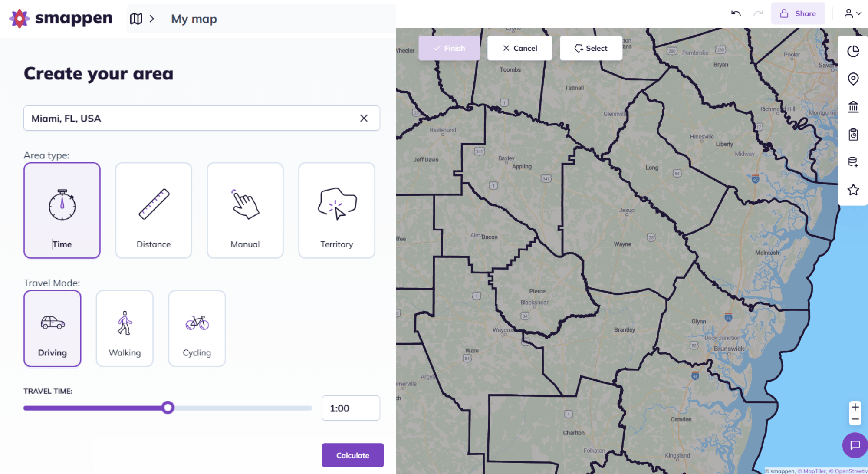Click the undo arrow icon
Image resolution: width=868 pixels, height=474 pixels.
pos(736,13)
